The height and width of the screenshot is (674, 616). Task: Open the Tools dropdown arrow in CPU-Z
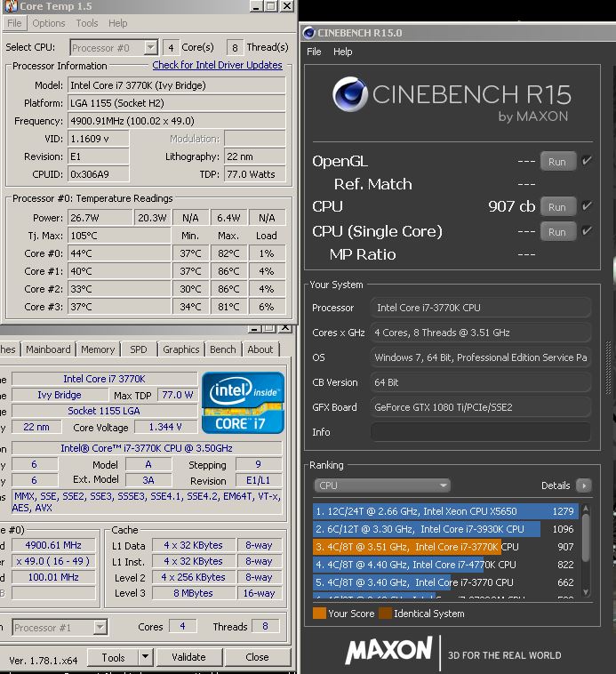point(145,658)
